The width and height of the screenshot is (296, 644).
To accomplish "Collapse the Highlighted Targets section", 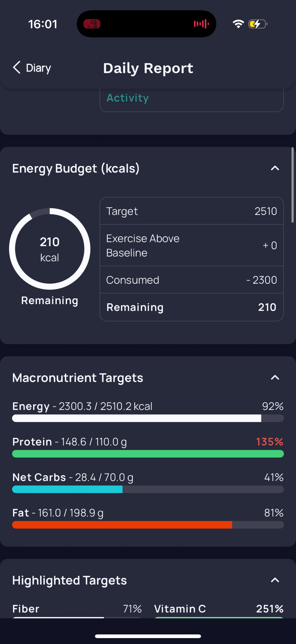I will click(275, 580).
